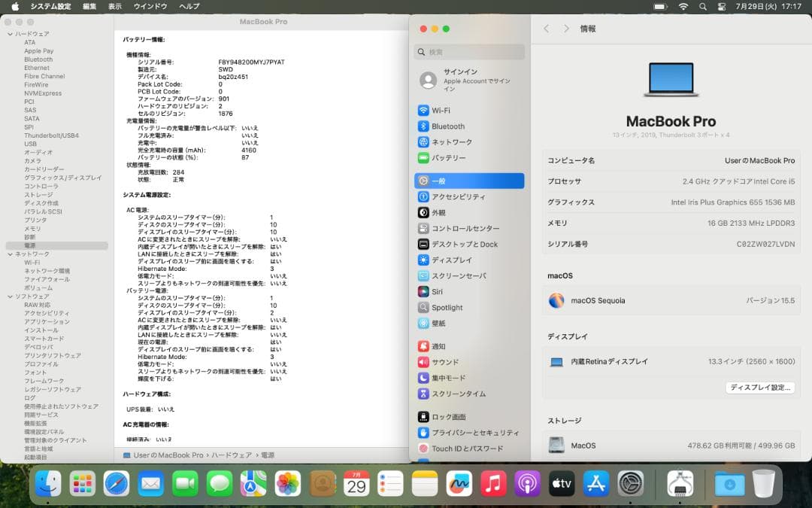The width and height of the screenshot is (812, 508).
Task: Click the Wi-Fi status menu bar icon
Action: (683, 7)
